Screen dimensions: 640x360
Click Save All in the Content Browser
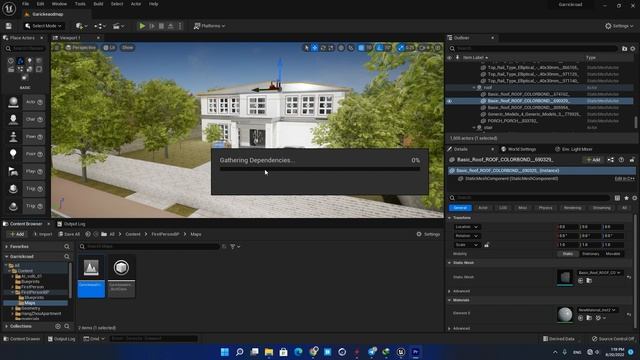click(x=69, y=234)
